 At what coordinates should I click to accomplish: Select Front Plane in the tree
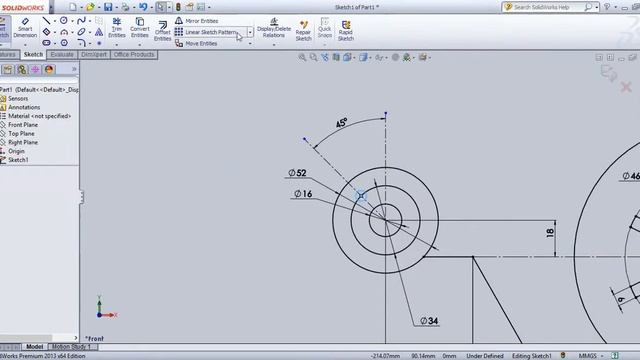tap(23, 125)
